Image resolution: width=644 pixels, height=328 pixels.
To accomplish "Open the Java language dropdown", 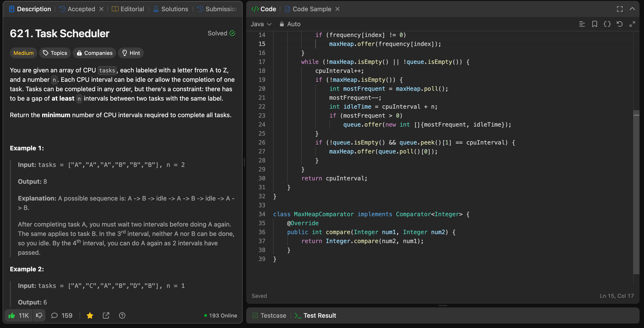I will (x=261, y=24).
